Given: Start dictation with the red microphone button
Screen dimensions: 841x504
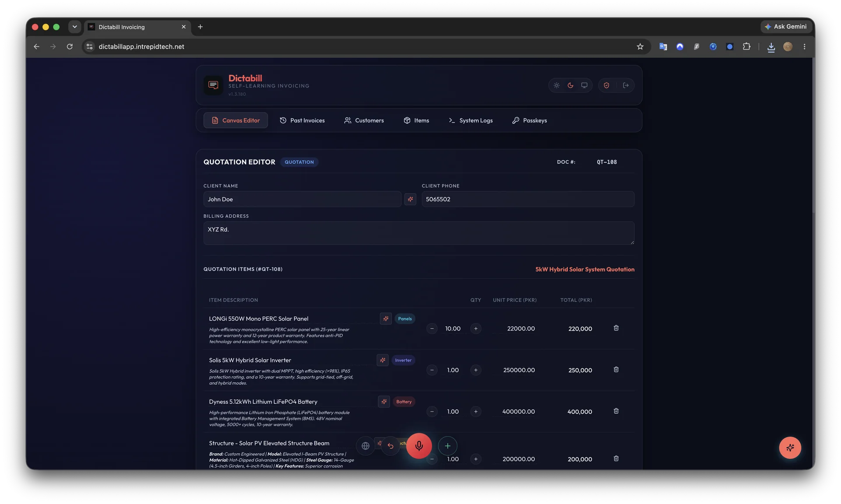Looking at the screenshot, I should pos(419,446).
